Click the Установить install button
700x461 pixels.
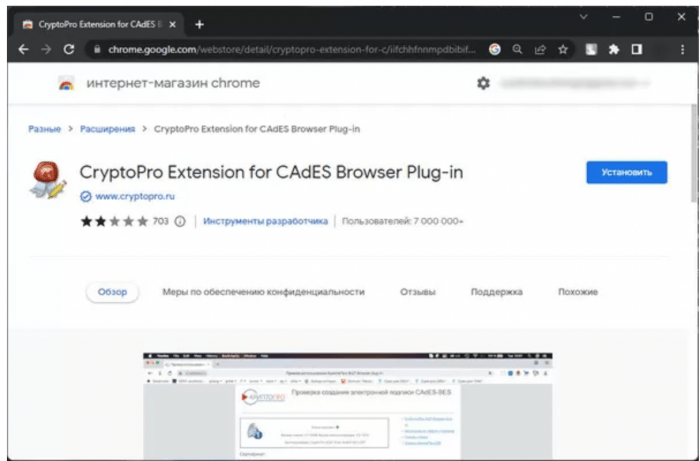pyautogui.click(x=627, y=172)
